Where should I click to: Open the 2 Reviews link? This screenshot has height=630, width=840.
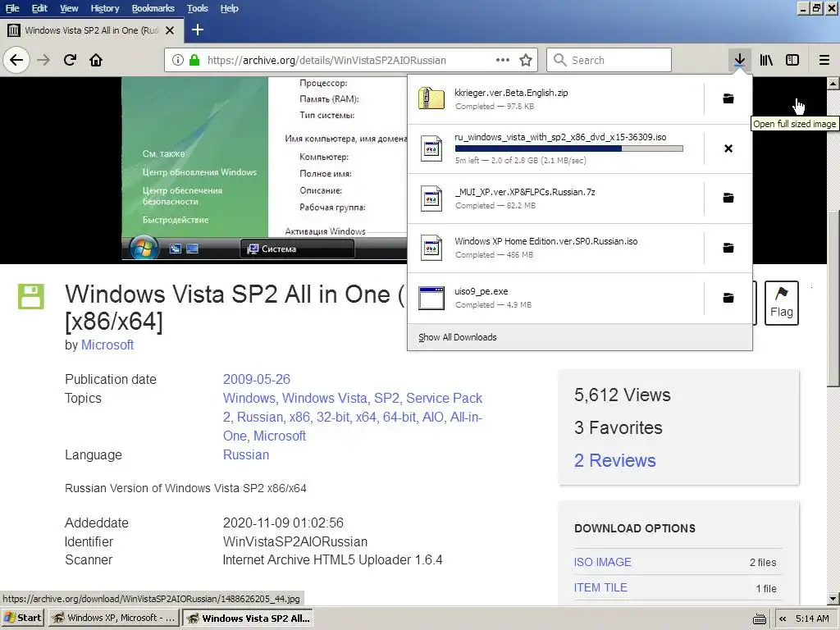[615, 460]
